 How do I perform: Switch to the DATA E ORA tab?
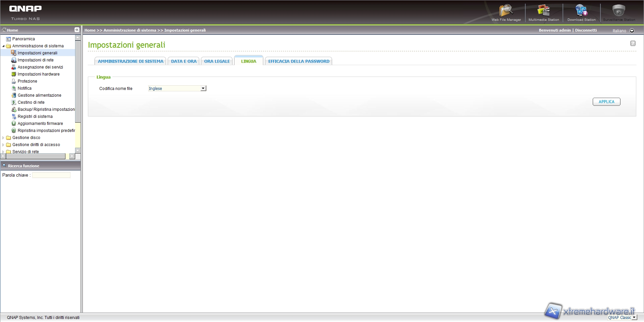[183, 61]
